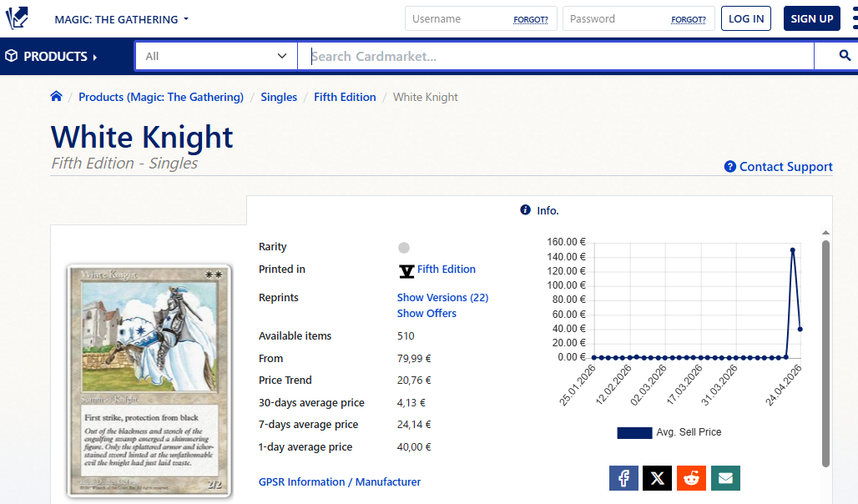858x504 pixels.
Task: Share via email envelope icon
Action: [x=725, y=478]
